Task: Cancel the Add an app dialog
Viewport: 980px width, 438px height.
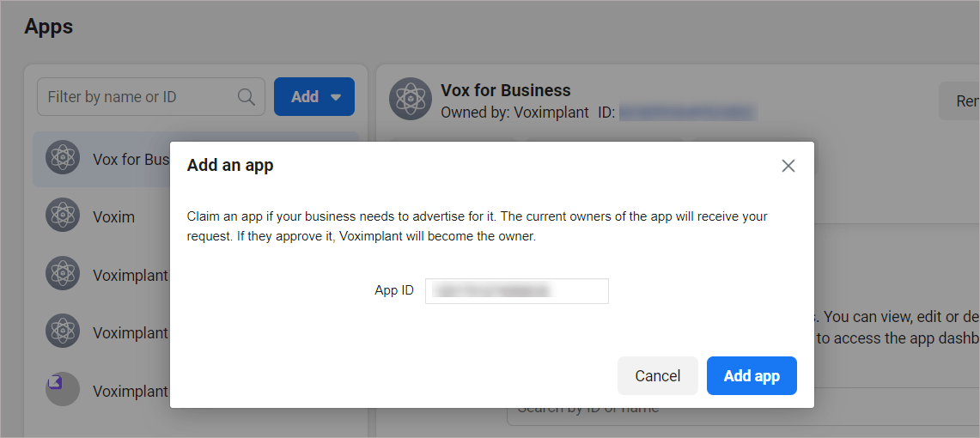Action: tap(658, 375)
